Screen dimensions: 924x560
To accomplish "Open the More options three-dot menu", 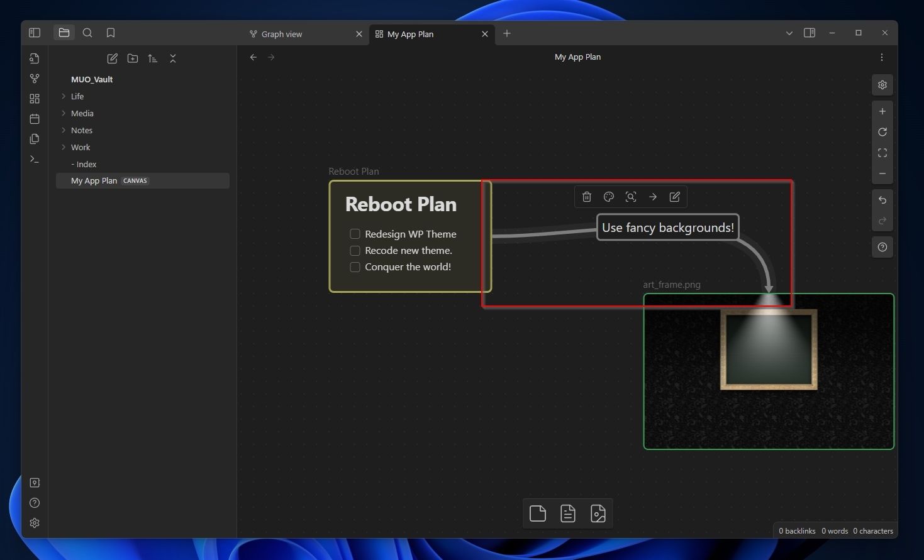I will [x=882, y=57].
